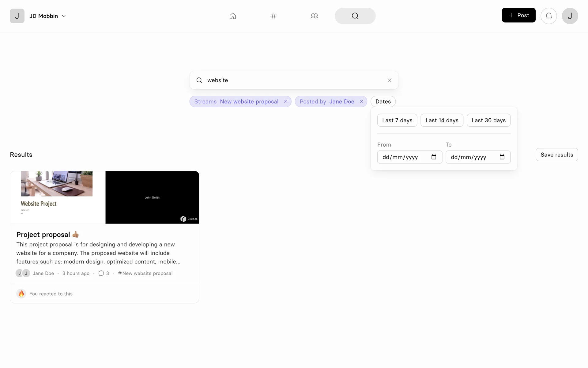Open the People icon in the navigation
Image resolution: width=588 pixels, height=368 pixels.
314,16
